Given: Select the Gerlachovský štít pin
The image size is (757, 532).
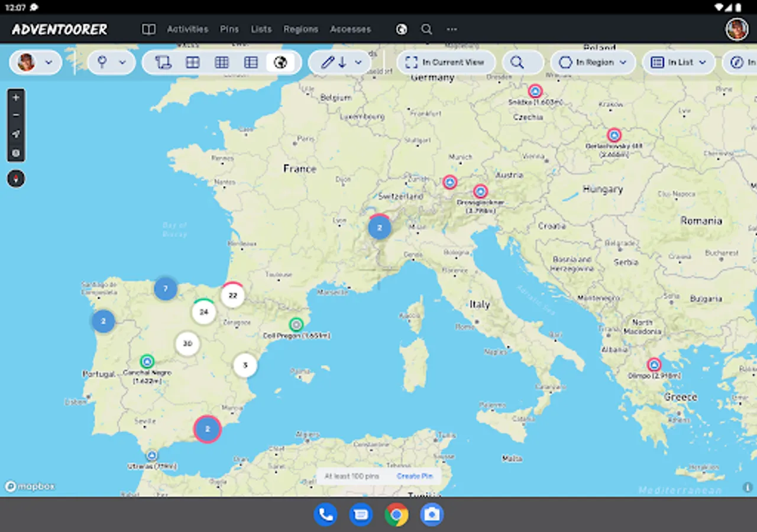Looking at the screenshot, I should [x=614, y=135].
